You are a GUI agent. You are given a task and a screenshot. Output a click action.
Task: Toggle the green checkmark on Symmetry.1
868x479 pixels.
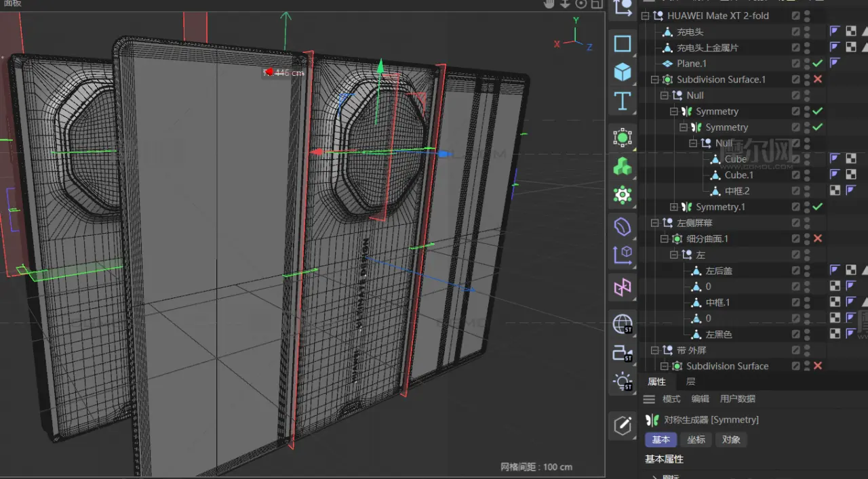pos(818,207)
